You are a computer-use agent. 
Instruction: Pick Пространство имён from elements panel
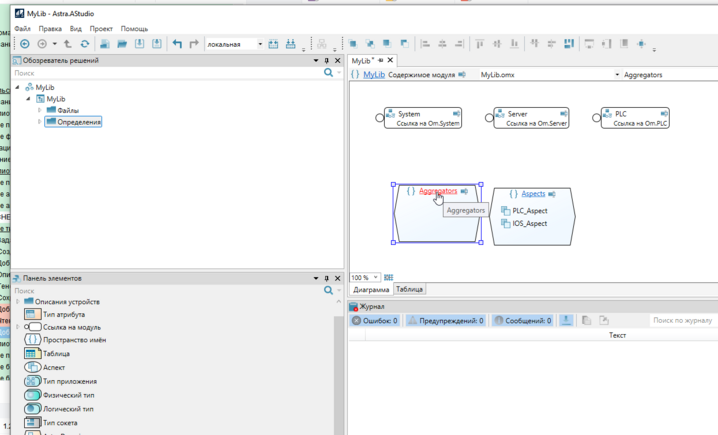pyautogui.click(x=72, y=340)
